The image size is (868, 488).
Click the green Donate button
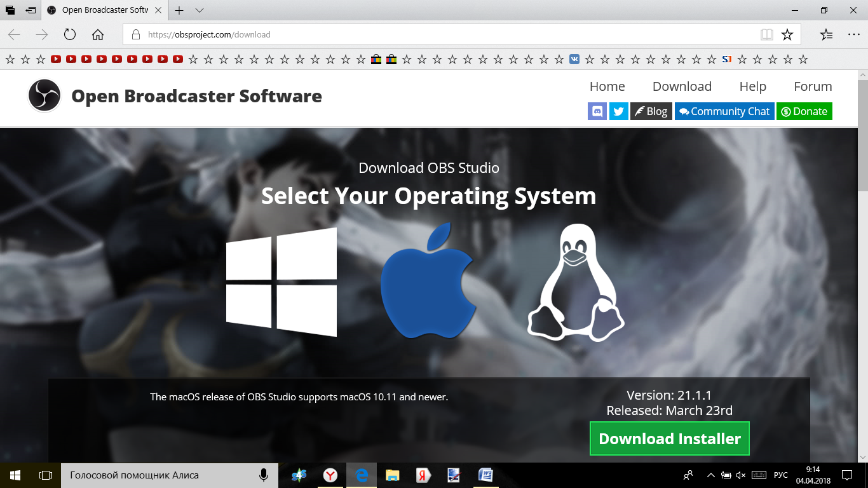point(804,111)
